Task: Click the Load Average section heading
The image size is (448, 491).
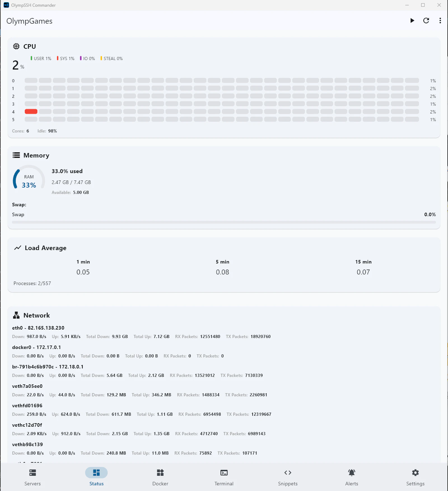Action: coord(46,248)
